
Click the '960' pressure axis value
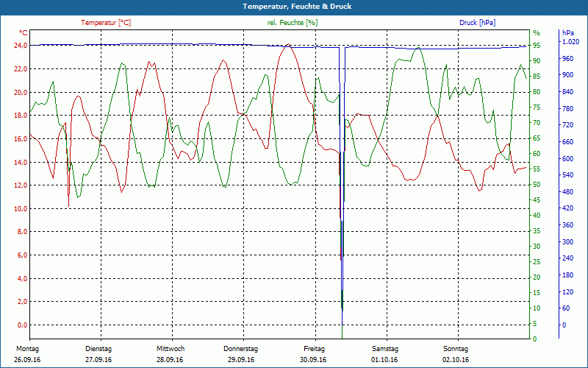(568, 59)
